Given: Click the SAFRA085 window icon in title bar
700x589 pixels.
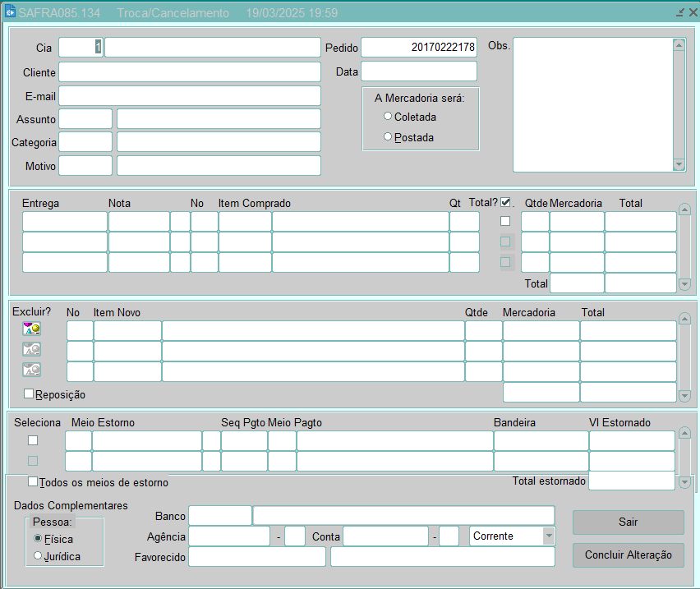Looking at the screenshot, I should tap(11, 13).
